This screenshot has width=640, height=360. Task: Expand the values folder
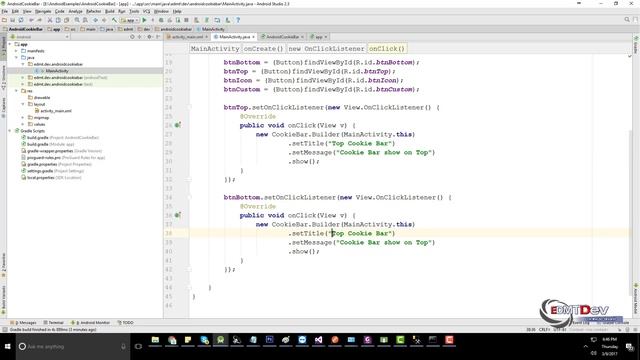[23, 124]
